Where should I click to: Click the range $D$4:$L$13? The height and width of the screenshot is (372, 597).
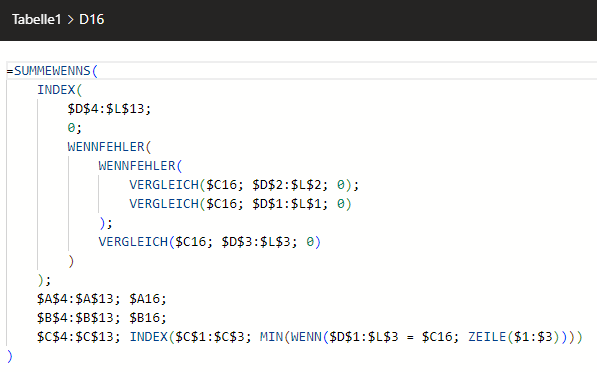point(106,109)
